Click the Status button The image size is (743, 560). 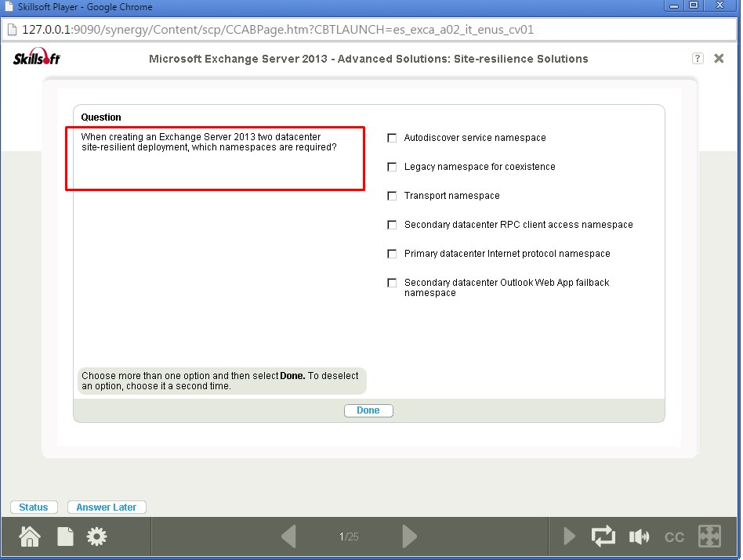[x=34, y=507]
